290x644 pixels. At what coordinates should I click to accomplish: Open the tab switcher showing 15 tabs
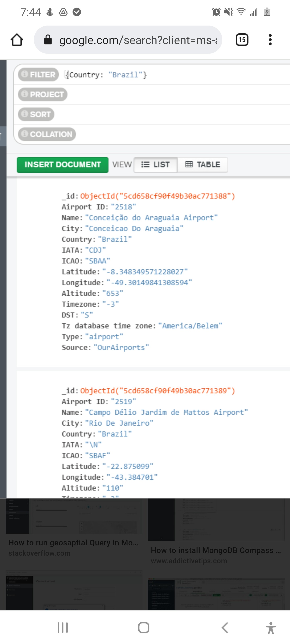pos(242,39)
